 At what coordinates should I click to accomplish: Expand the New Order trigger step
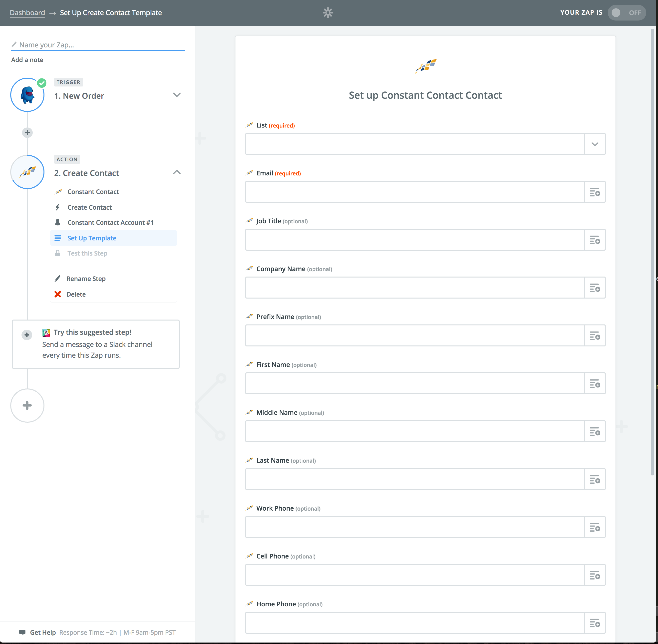pyautogui.click(x=177, y=95)
